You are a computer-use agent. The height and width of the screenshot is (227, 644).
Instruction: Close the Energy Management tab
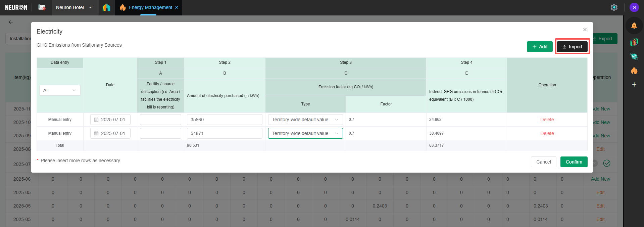(177, 7)
